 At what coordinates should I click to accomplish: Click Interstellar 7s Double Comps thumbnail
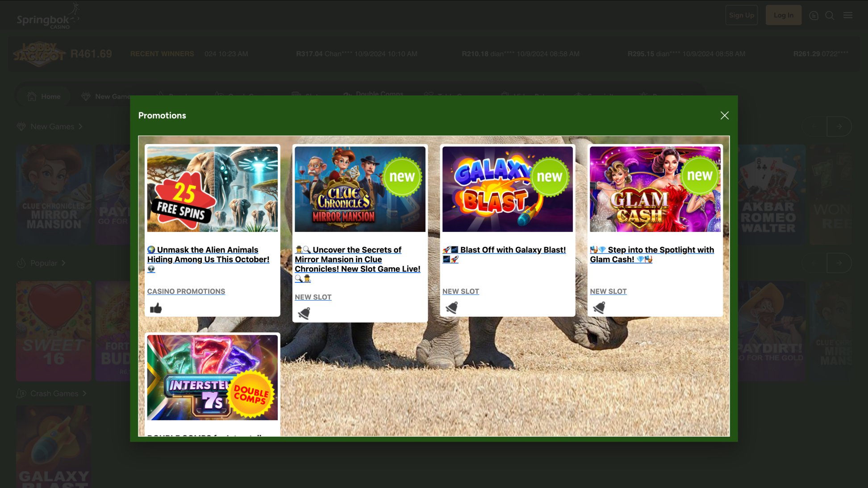(213, 377)
